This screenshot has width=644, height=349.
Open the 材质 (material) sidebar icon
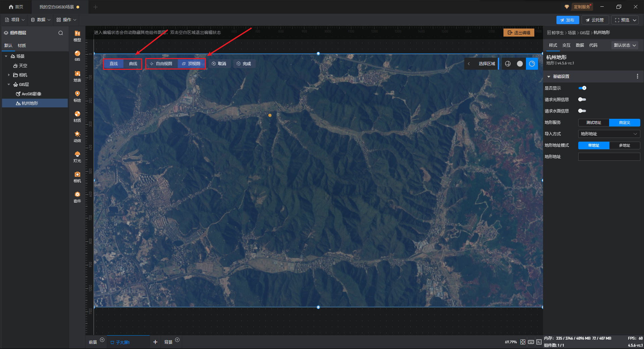click(x=77, y=116)
